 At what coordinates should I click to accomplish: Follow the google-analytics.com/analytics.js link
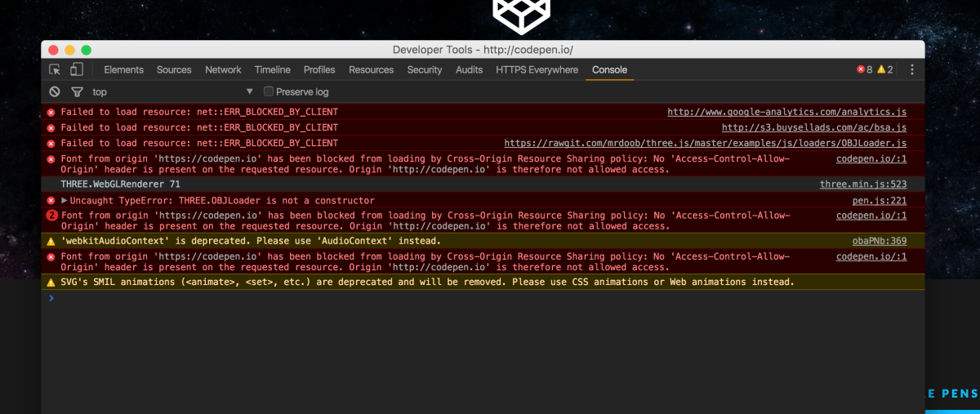click(786, 112)
